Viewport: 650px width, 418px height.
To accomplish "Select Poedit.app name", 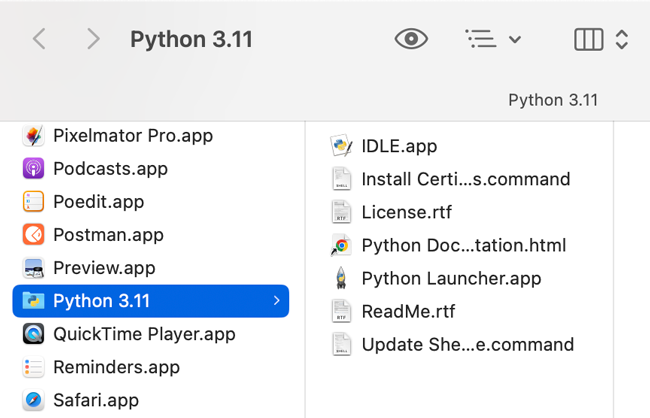I will click(x=99, y=202).
